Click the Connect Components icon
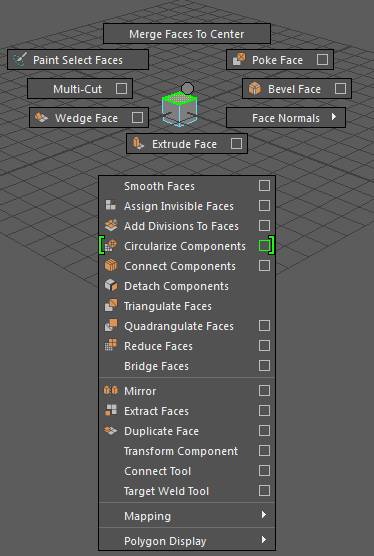Screen dimensions: 374x556 click(111, 266)
